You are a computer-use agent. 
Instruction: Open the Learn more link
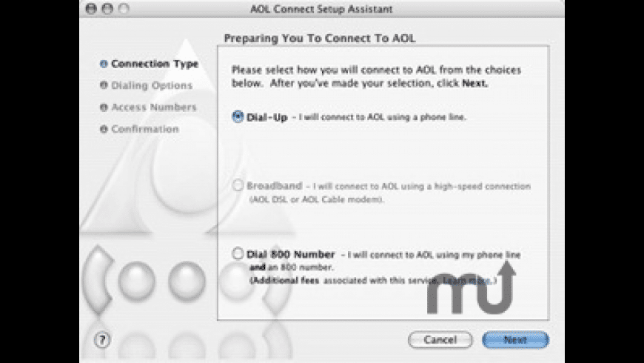[x=467, y=281]
